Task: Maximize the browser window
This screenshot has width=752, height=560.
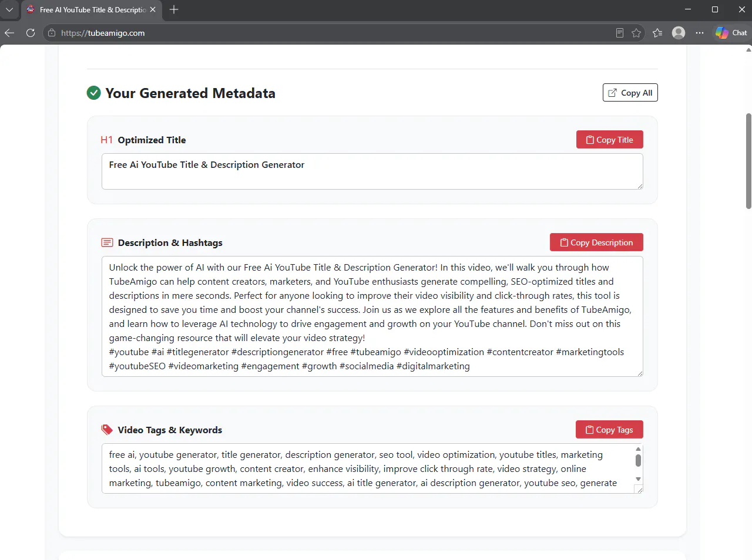Action: (x=715, y=9)
